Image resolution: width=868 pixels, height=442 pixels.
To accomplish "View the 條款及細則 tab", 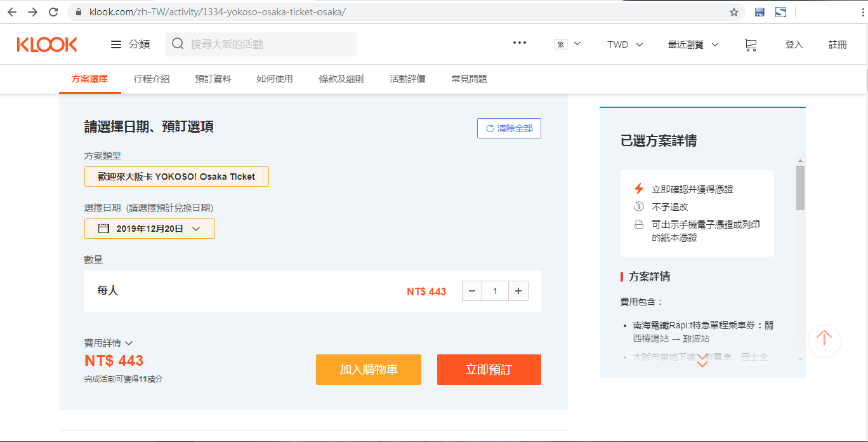I will [341, 79].
